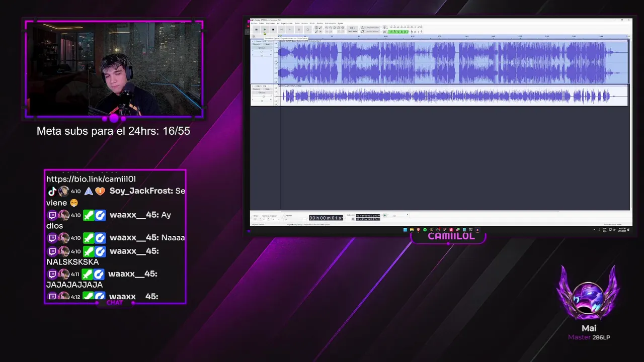644x362 pixels.
Task: Toggle Solo on second track
Action: pyautogui.click(x=268, y=89)
